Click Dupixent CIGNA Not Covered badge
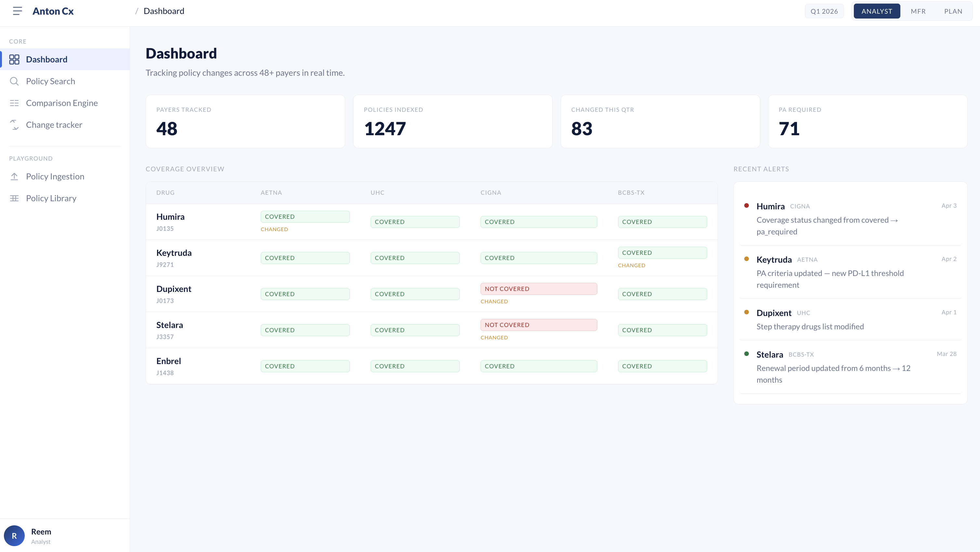Screen dimensions: 980x552 point(538,289)
